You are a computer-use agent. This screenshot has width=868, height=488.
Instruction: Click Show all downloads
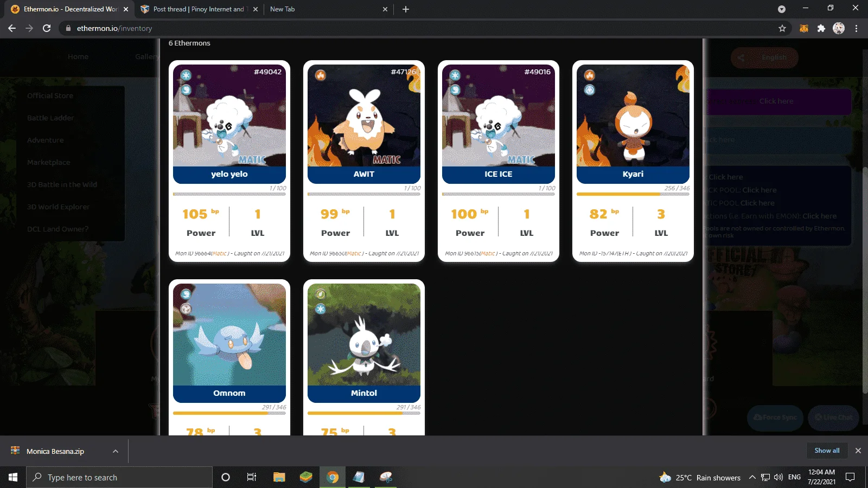point(827,451)
